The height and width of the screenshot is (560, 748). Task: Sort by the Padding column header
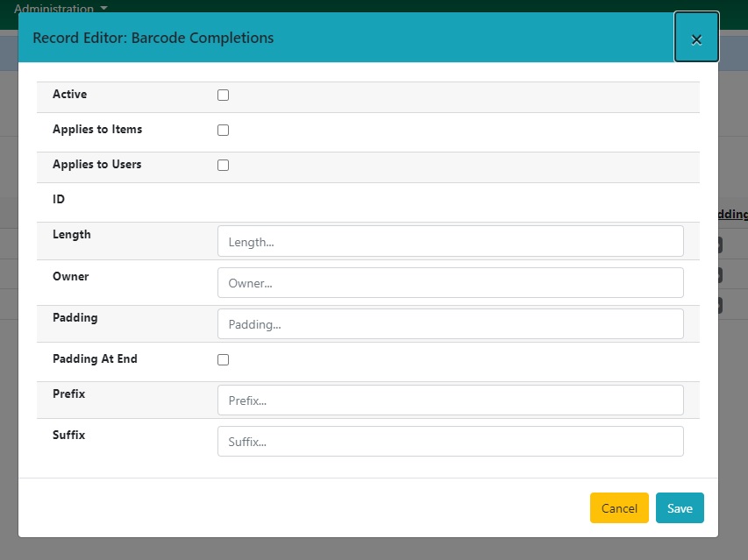735,214
